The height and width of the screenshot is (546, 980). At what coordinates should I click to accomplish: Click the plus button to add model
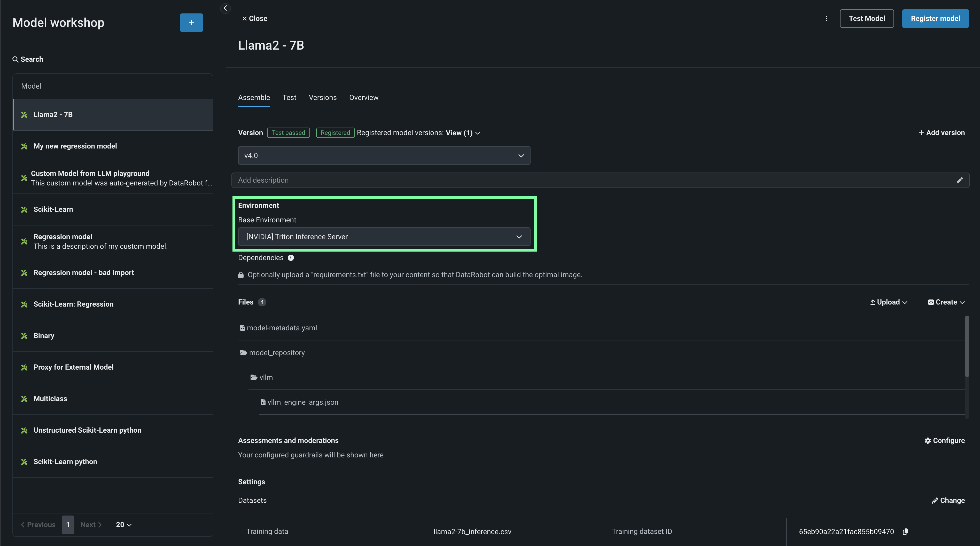pyautogui.click(x=191, y=23)
